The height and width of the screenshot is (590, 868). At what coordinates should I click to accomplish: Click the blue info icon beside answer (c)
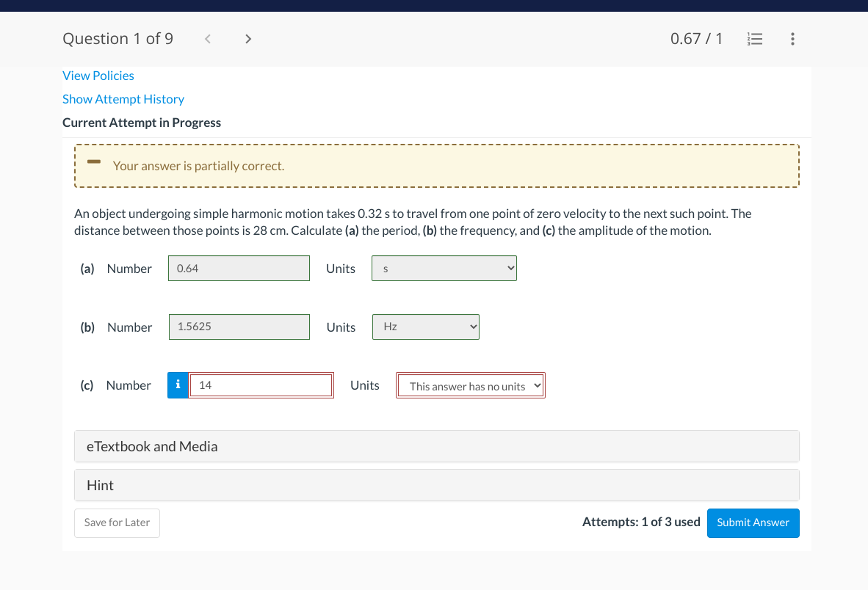(x=178, y=385)
